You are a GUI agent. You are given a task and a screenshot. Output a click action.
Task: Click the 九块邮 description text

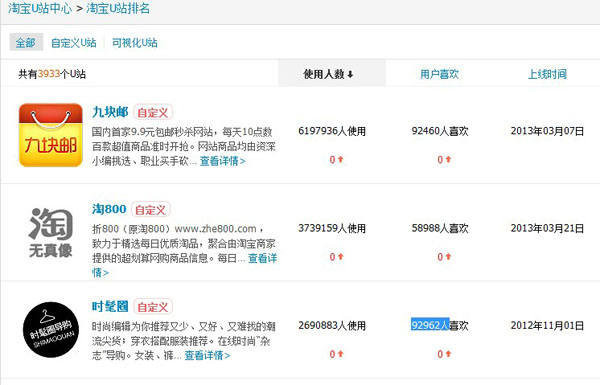(x=184, y=147)
